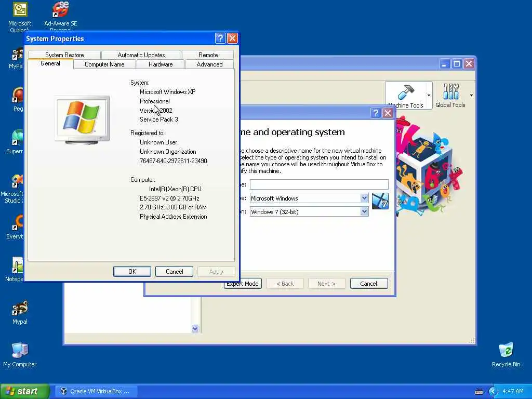The image size is (532, 399).
Task: Open the Windows 7 (32-bit) version dropdown
Action: click(x=364, y=212)
